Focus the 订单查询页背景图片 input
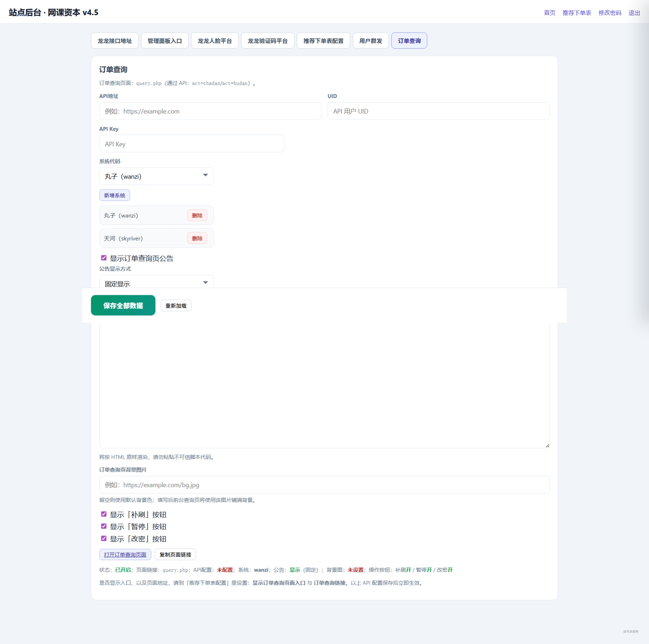Viewport: 649px width, 644px height. (324, 485)
